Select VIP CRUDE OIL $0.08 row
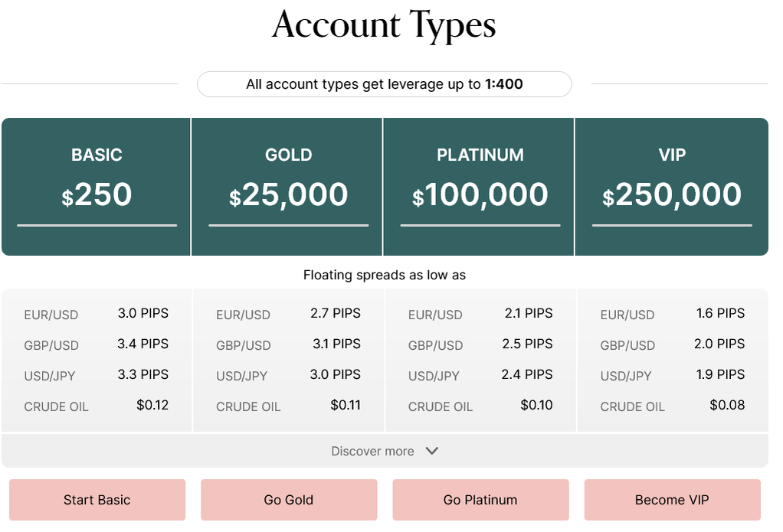Screen dimensions: 783x532 pos(672,406)
